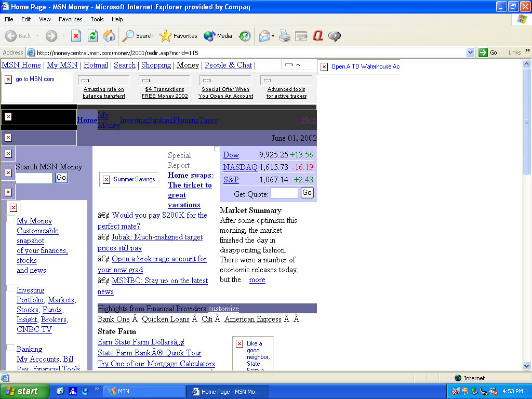Click the Start button on taskbar

click(24, 391)
